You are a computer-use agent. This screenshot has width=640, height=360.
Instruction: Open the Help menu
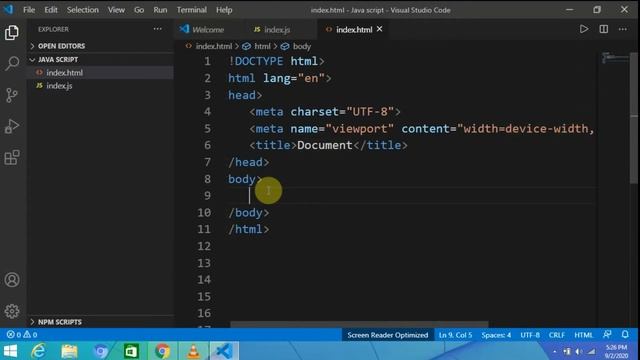(224, 10)
